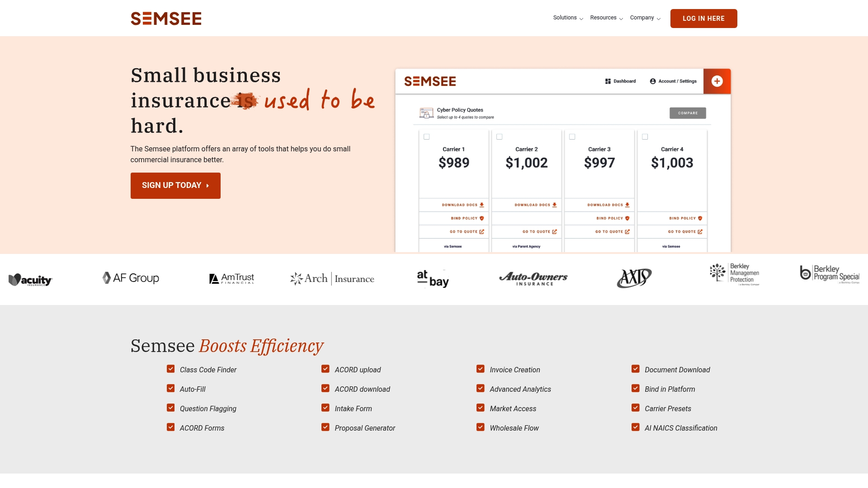868x488 pixels.
Task: Check the Carrier 2 selection checkbox
Action: pyautogui.click(x=499, y=137)
